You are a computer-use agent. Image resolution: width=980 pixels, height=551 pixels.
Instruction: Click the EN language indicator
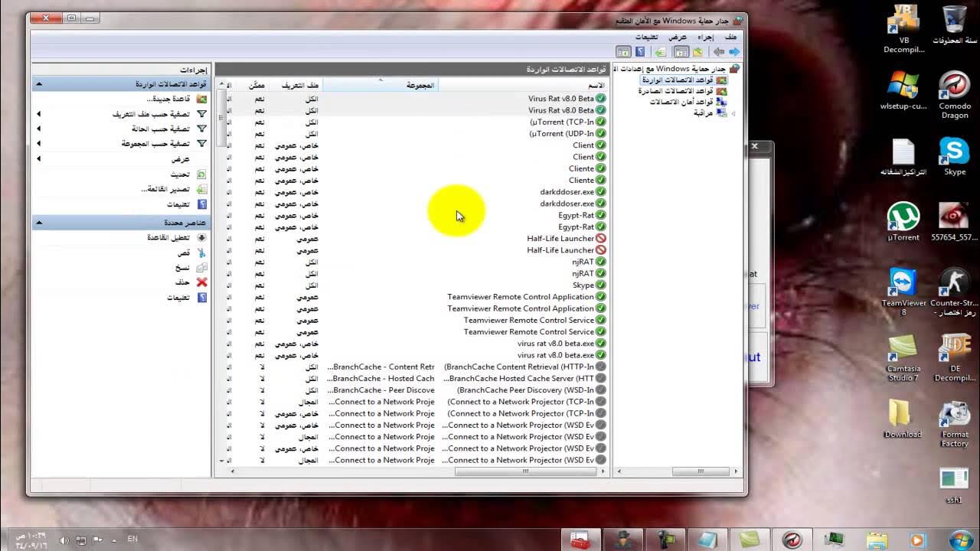tap(132, 540)
